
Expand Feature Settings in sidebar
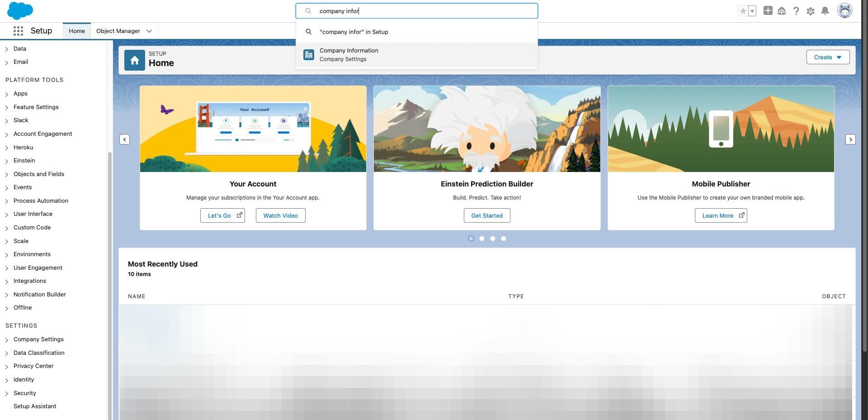(x=7, y=108)
